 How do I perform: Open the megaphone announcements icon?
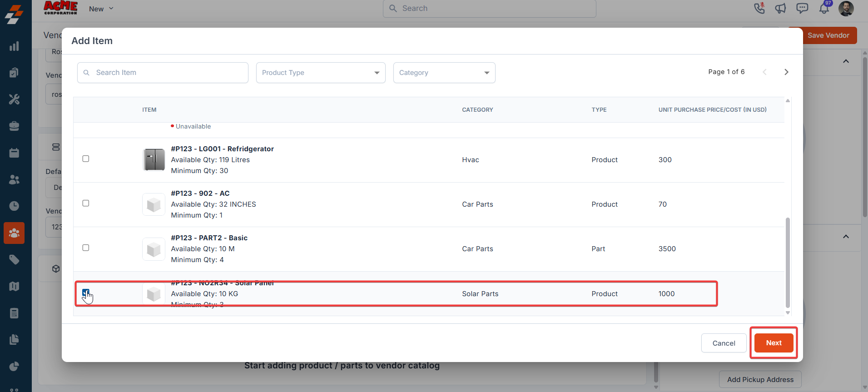[781, 8]
